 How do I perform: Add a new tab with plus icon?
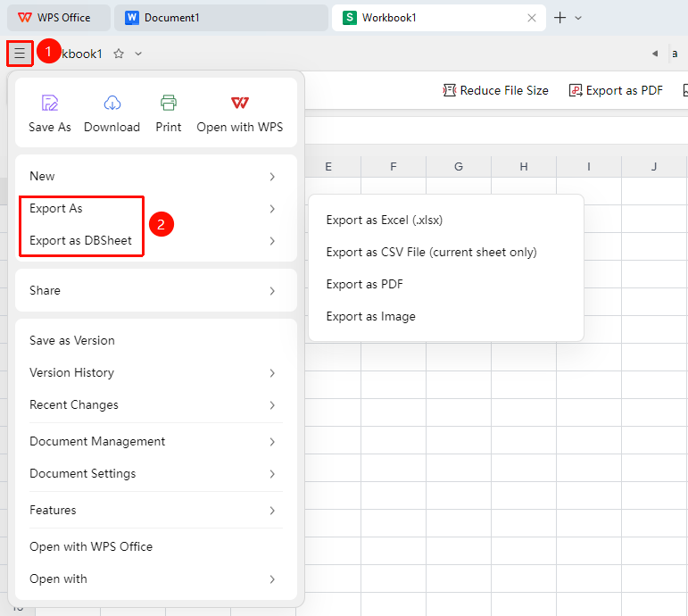point(560,18)
